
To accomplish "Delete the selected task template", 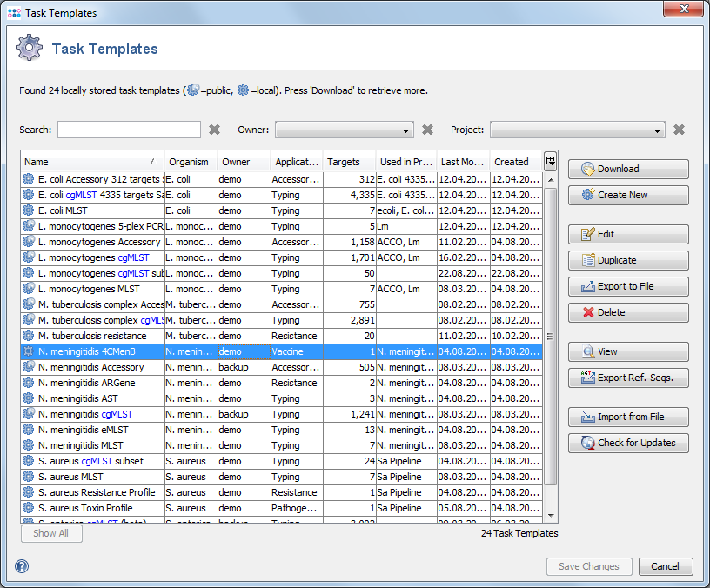I will point(628,312).
